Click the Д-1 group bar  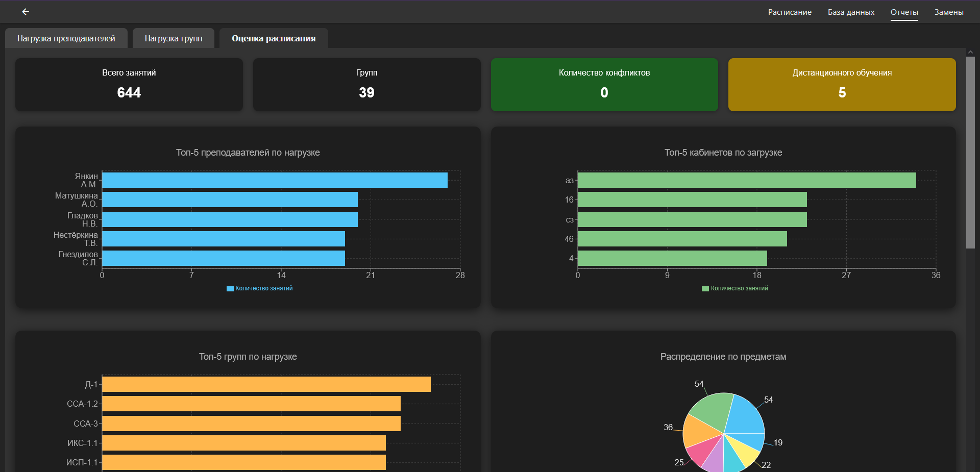tap(266, 384)
